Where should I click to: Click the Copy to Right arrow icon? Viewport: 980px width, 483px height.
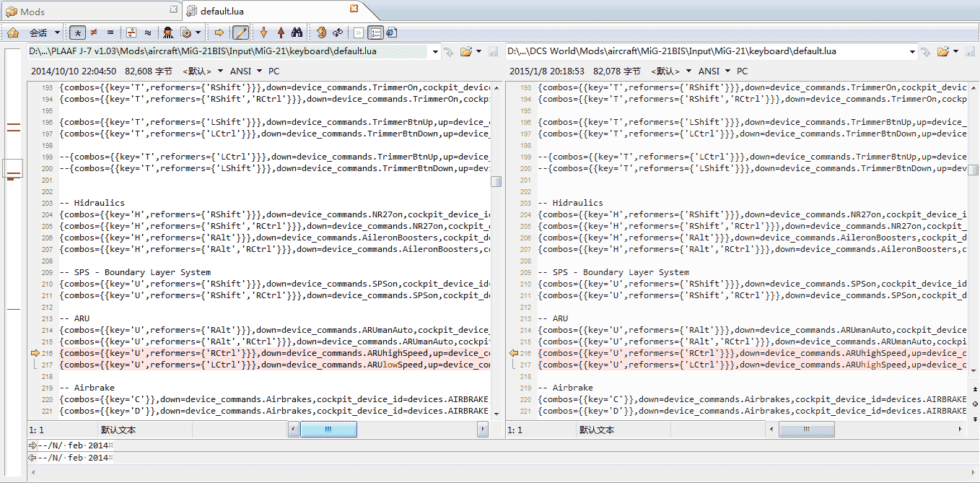219,32
